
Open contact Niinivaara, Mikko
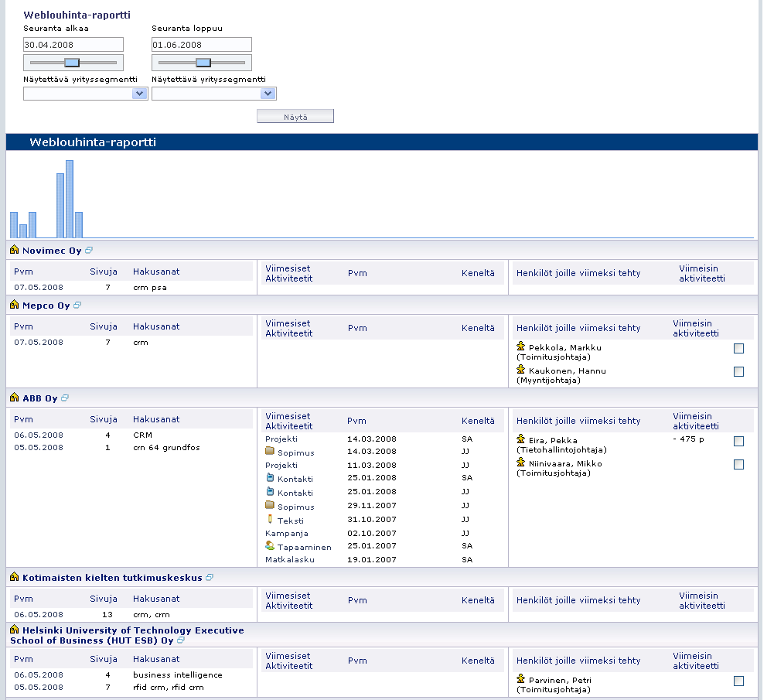pyautogui.click(x=565, y=463)
